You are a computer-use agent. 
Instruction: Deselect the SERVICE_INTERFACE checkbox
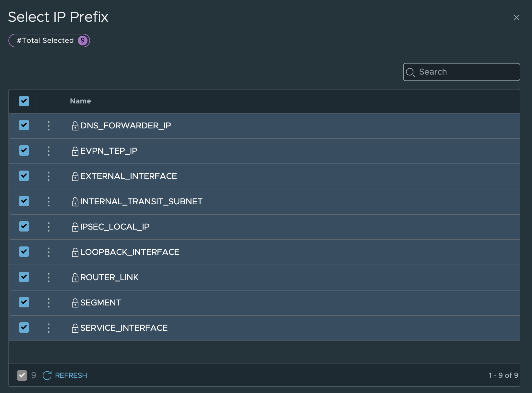[x=24, y=327]
